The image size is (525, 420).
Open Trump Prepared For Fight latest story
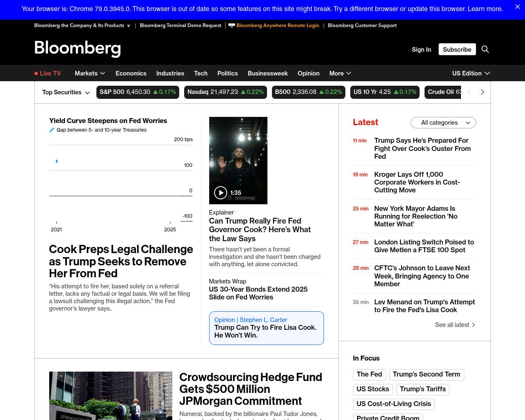click(x=422, y=148)
